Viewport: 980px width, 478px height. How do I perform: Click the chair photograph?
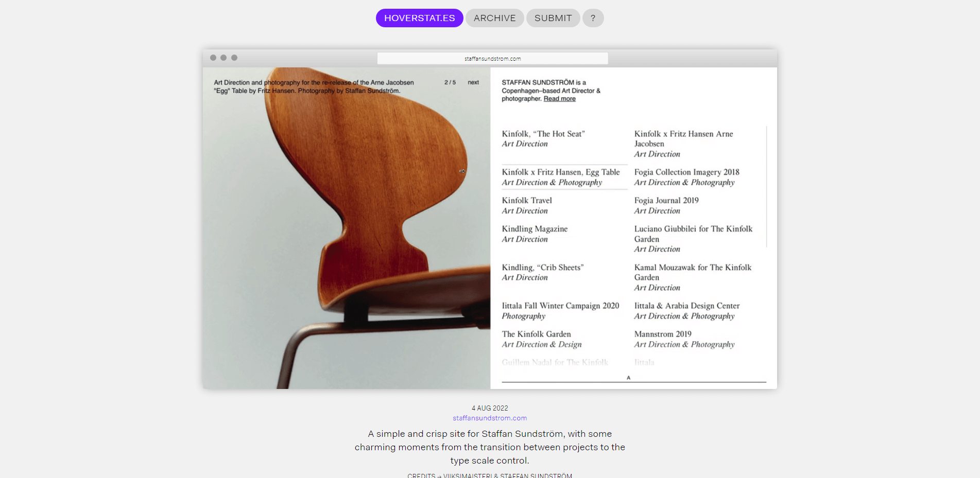346,228
